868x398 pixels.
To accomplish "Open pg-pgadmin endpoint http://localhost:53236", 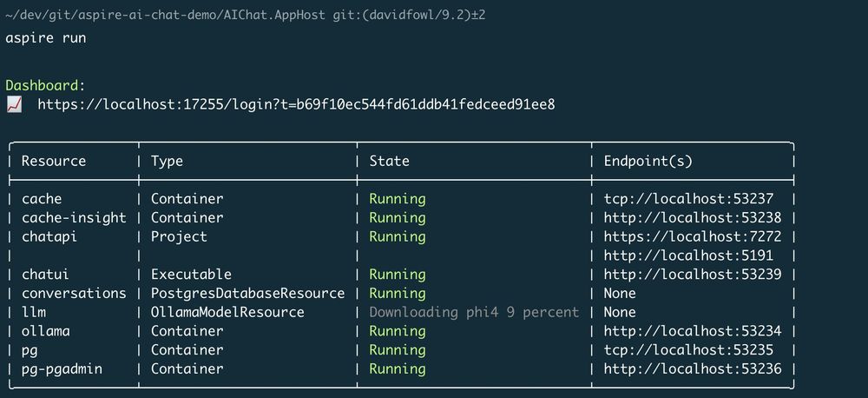I will point(693,368).
